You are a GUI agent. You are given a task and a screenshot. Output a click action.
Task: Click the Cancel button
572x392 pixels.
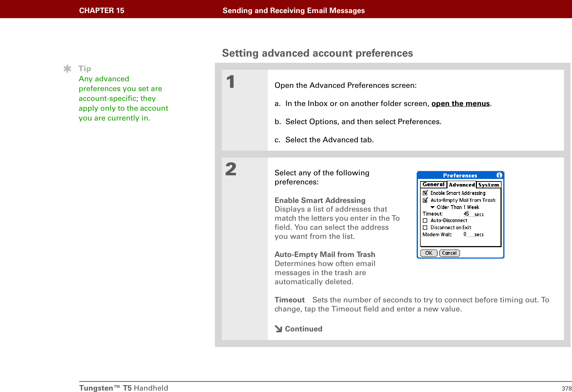449,253
